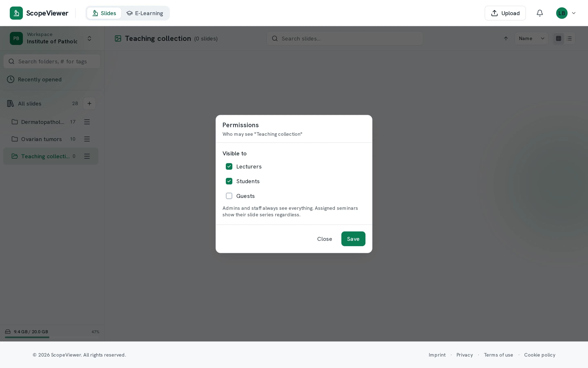Switch to the Slides tab
The width and height of the screenshot is (588, 368).
(x=104, y=13)
